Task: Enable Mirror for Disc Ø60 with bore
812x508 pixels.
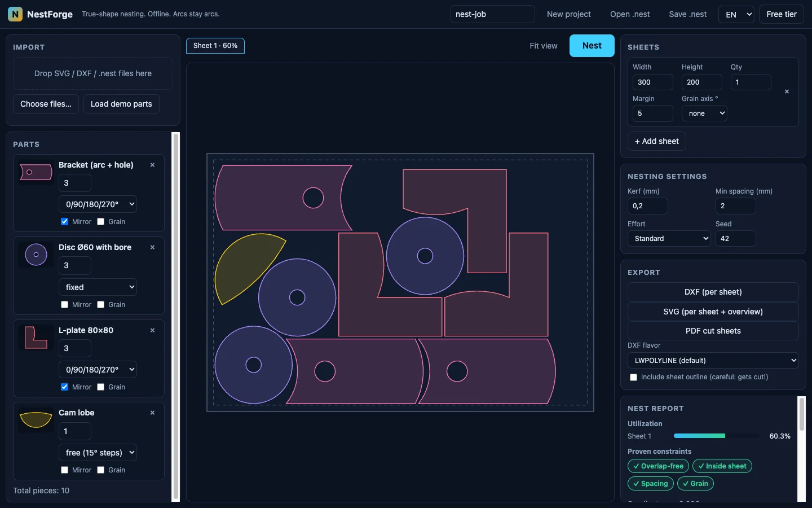Action: [64, 305]
